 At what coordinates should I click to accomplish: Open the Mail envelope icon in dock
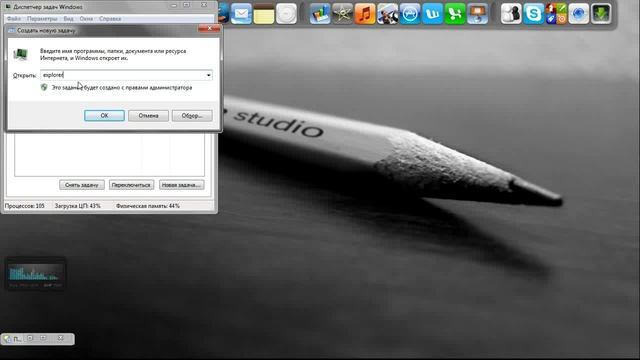(x=241, y=14)
